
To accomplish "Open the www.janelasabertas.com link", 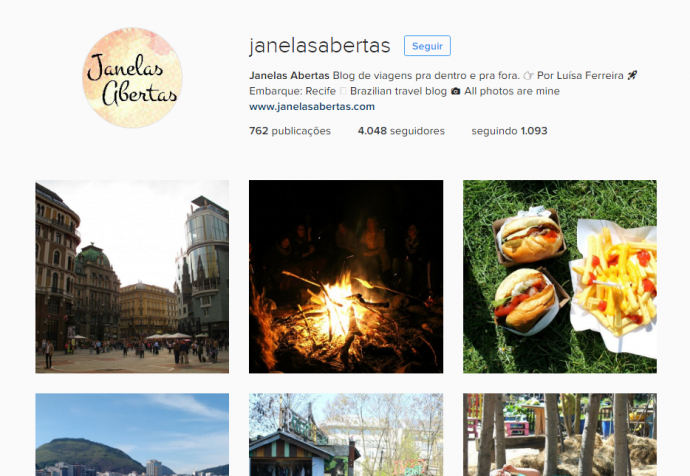I will pos(312,106).
